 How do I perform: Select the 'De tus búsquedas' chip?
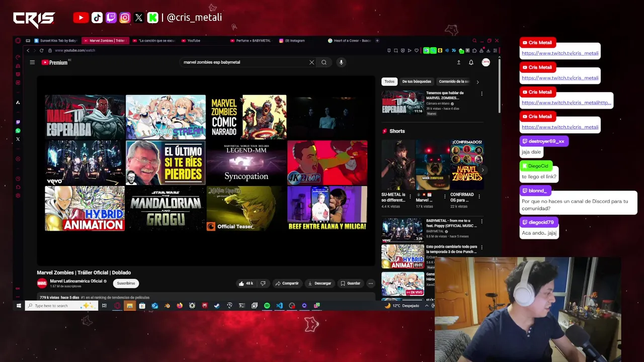coord(417,81)
